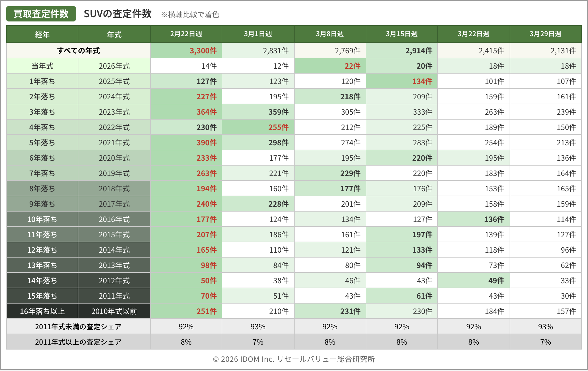This screenshot has width=588, height=371.
Task: Select the 経年 column header
Action: [x=42, y=34]
